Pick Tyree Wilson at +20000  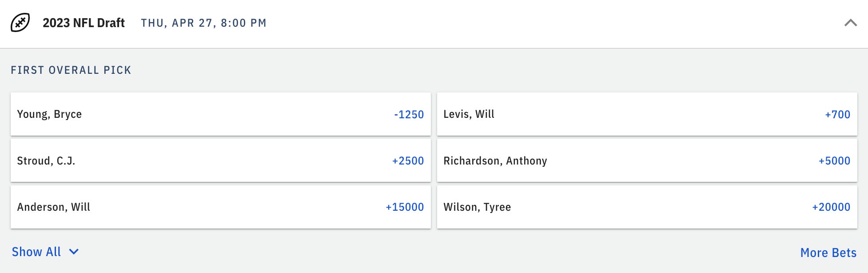pyautogui.click(x=647, y=207)
